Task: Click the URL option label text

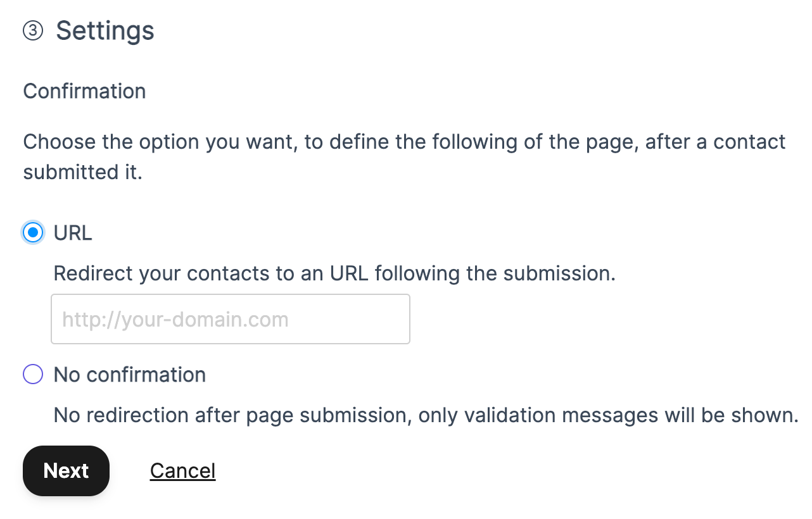Action: 72,232
